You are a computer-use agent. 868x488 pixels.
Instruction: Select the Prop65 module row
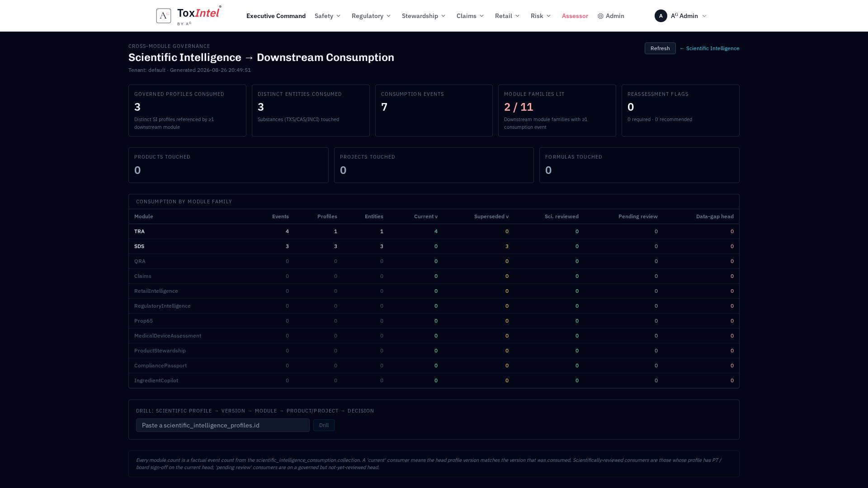tap(434, 321)
